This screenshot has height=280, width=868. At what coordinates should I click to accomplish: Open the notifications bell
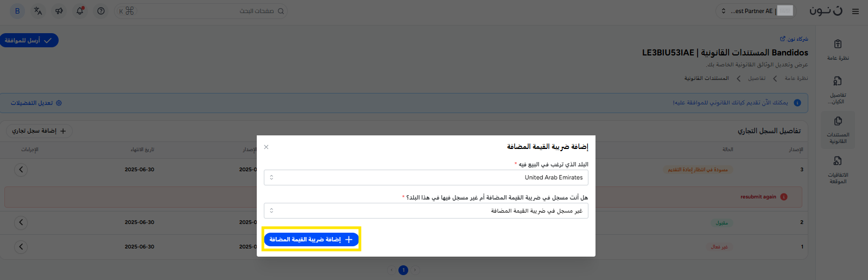coord(80,11)
